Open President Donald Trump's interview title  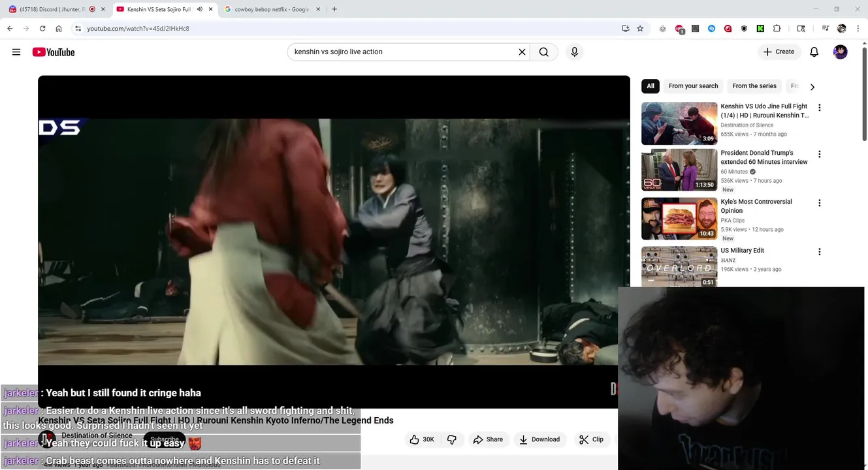764,157
